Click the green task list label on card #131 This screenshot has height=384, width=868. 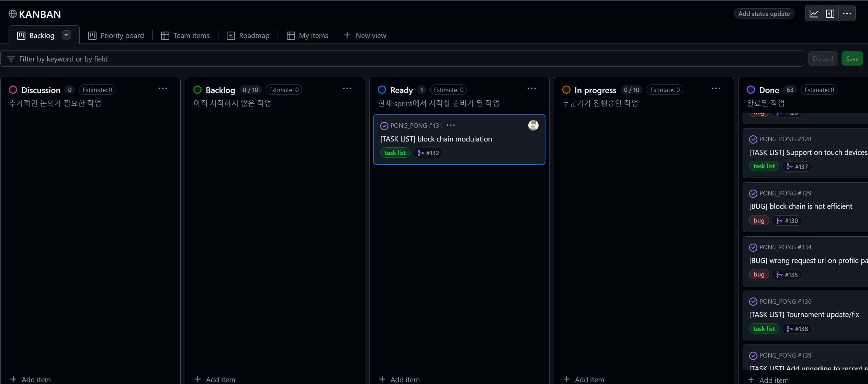(395, 153)
